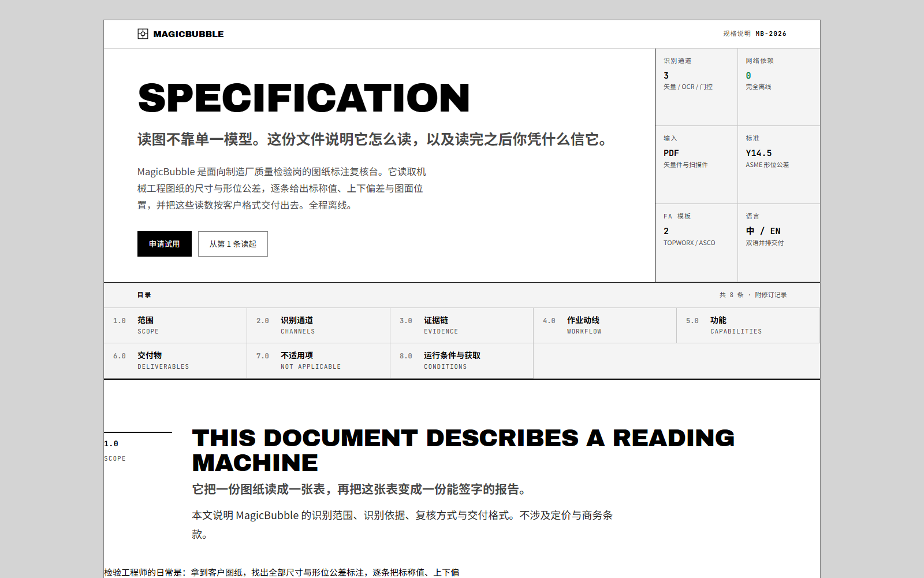924x578 pixels.
Task: Open section 4.0 作业动线 WORKFLOW
Action: point(605,325)
